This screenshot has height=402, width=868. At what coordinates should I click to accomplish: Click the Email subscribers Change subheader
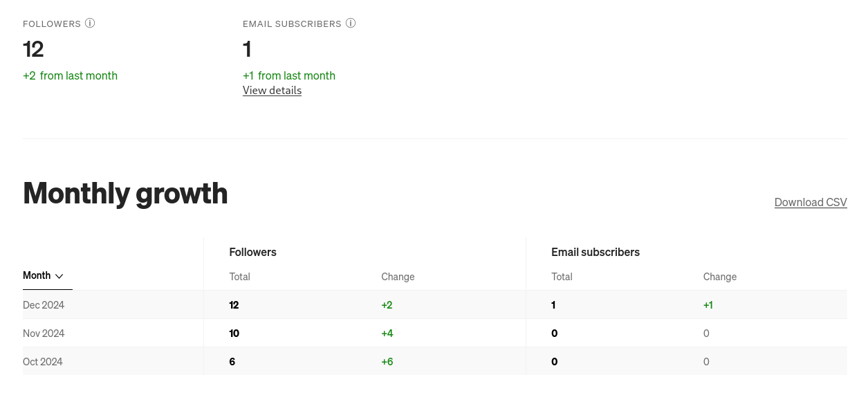720,276
